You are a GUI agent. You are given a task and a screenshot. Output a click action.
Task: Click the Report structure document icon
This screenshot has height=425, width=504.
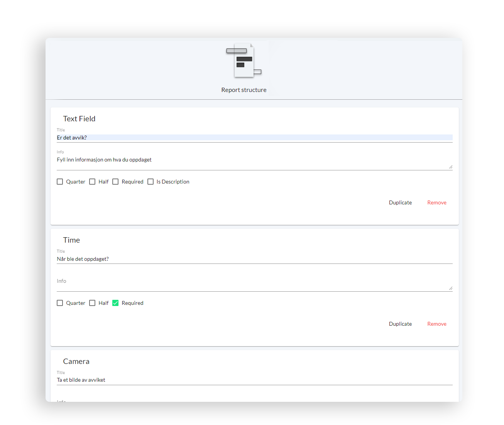pos(244,60)
